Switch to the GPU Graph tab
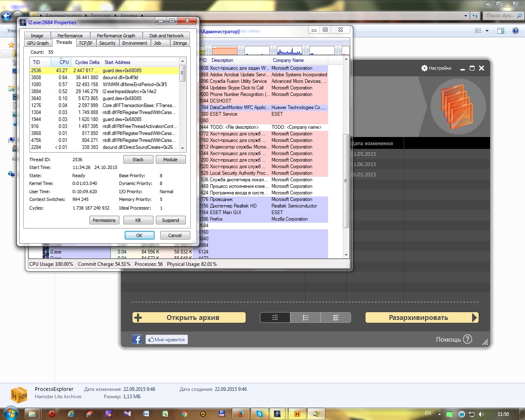 [x=38, y=43]
